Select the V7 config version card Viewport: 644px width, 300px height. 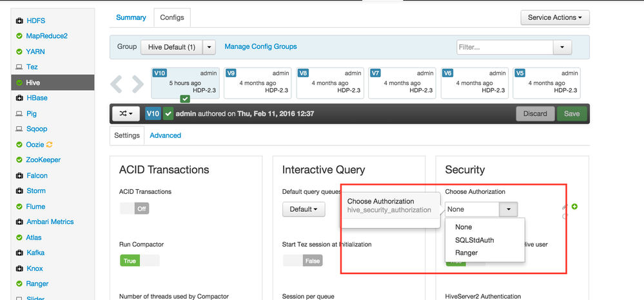[402, 83]
